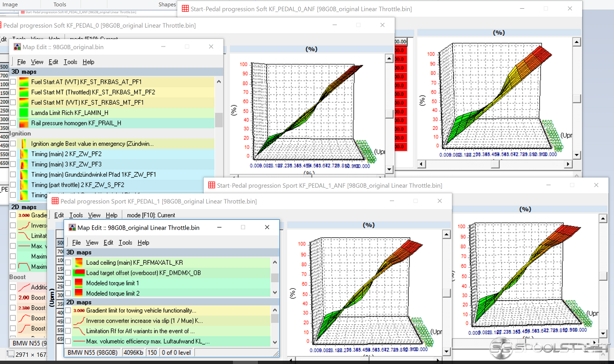This screenshot has height=364, width=614.
Task: Click scrollbar thumb of 98G0B_original.bin map list
Action: (x=219, y=120)
